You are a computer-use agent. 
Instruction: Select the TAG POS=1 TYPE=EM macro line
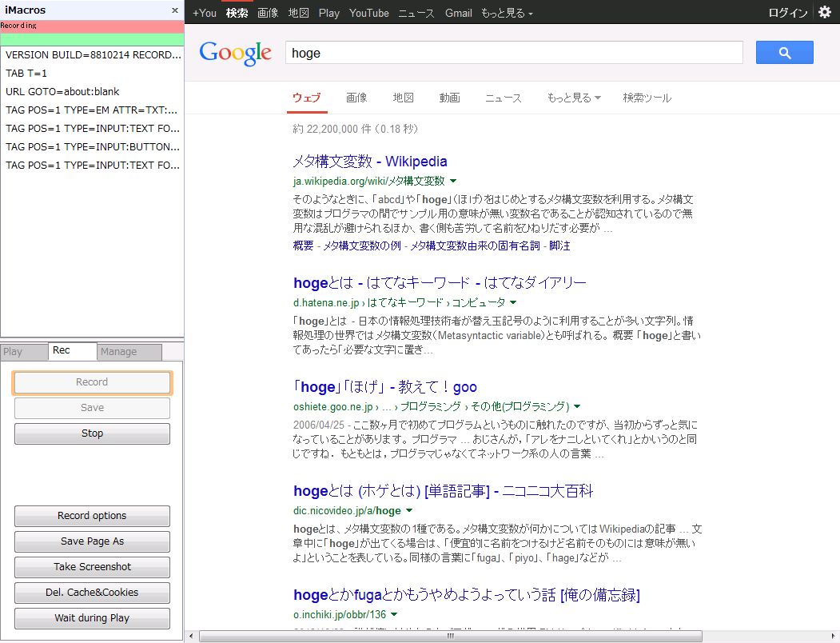92,110
